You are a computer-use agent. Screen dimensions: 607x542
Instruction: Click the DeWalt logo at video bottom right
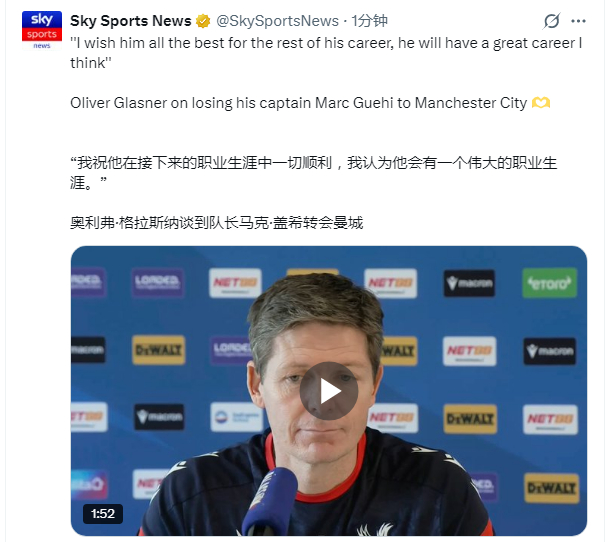click(552, 488)
